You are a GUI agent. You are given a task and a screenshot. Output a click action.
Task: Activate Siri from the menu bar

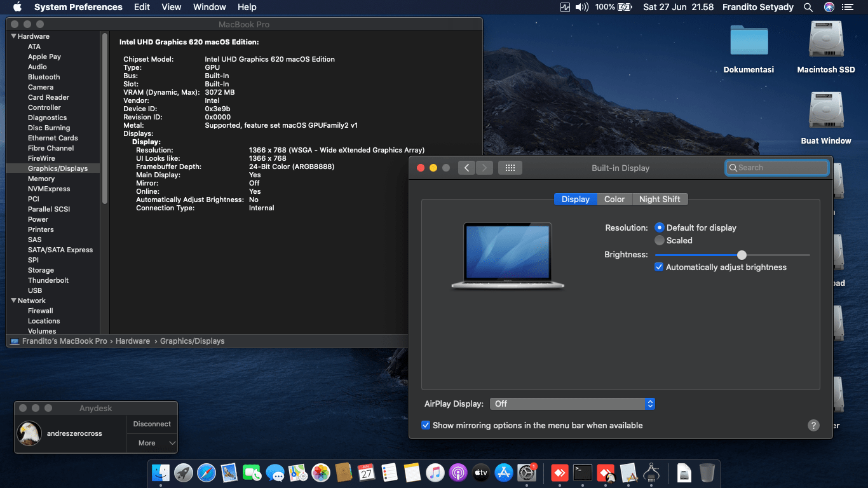click(829, 7)
